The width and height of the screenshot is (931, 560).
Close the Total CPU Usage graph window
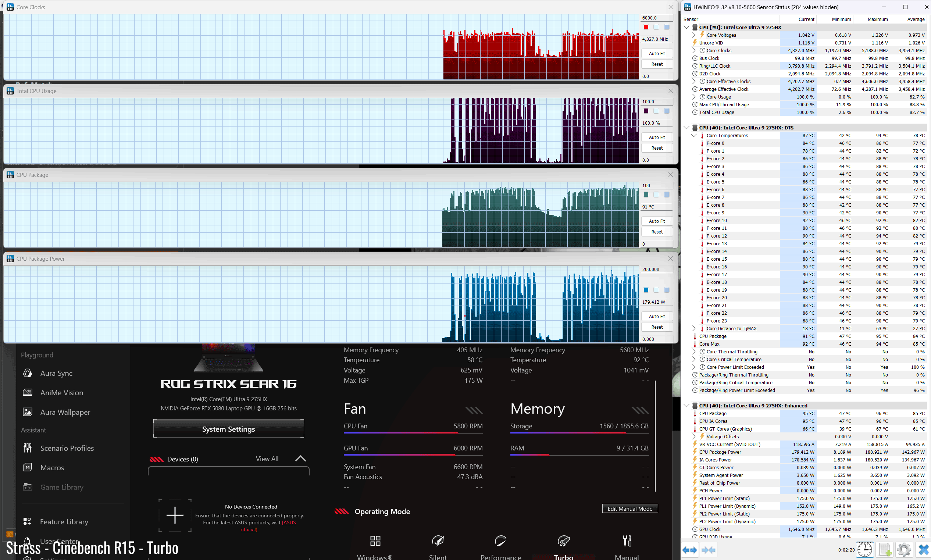(x=670, y=90)
